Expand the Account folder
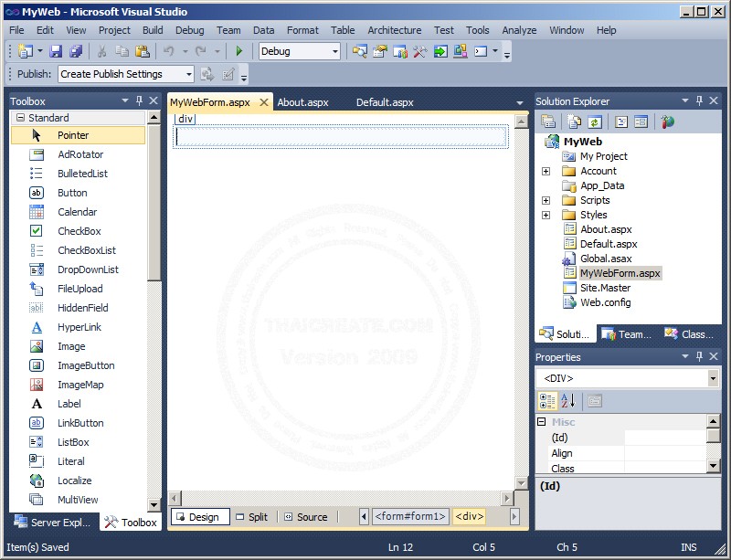This screenshot has width=731, height=560. (x=546, y=171)
